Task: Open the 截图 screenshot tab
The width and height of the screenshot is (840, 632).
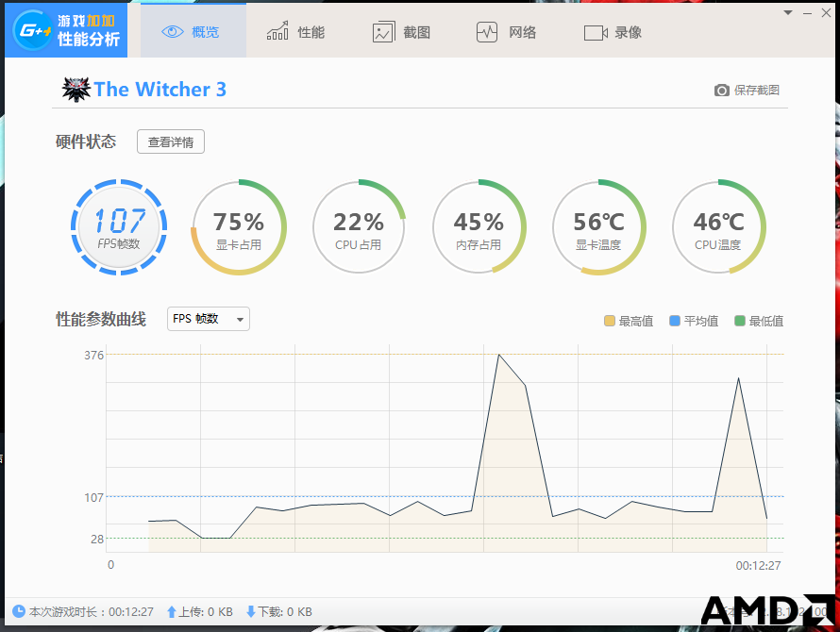Action: pyautogui.click(x=401, y=32)
